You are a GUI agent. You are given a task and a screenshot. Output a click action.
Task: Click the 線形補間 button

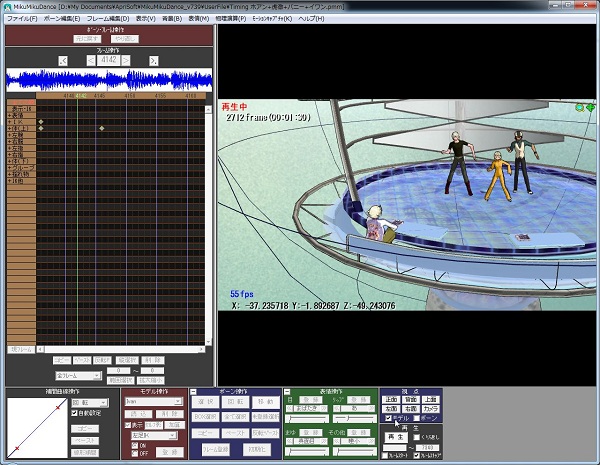pyautogui.click(x=85, y=453)
